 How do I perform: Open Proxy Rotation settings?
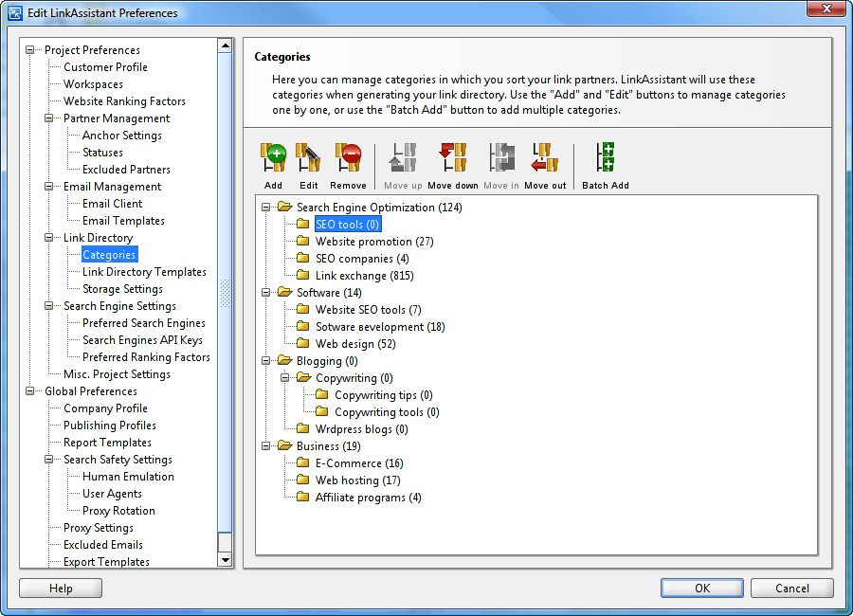(x=118, y=511)
